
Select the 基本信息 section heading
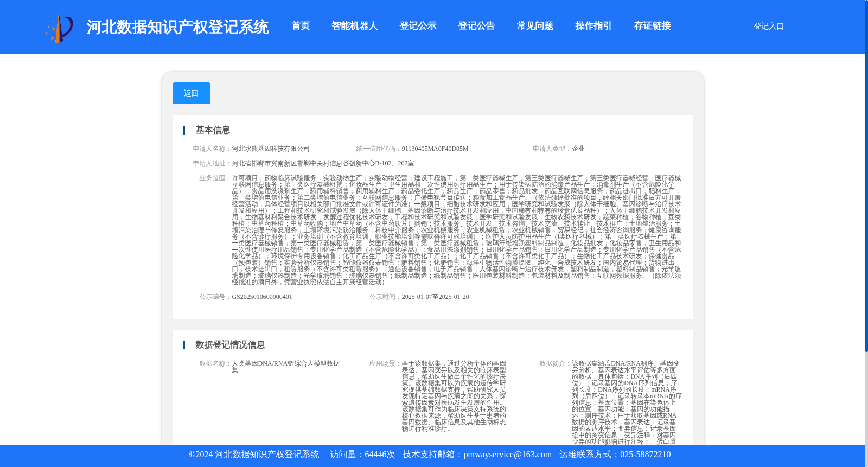tap(213, 130)
